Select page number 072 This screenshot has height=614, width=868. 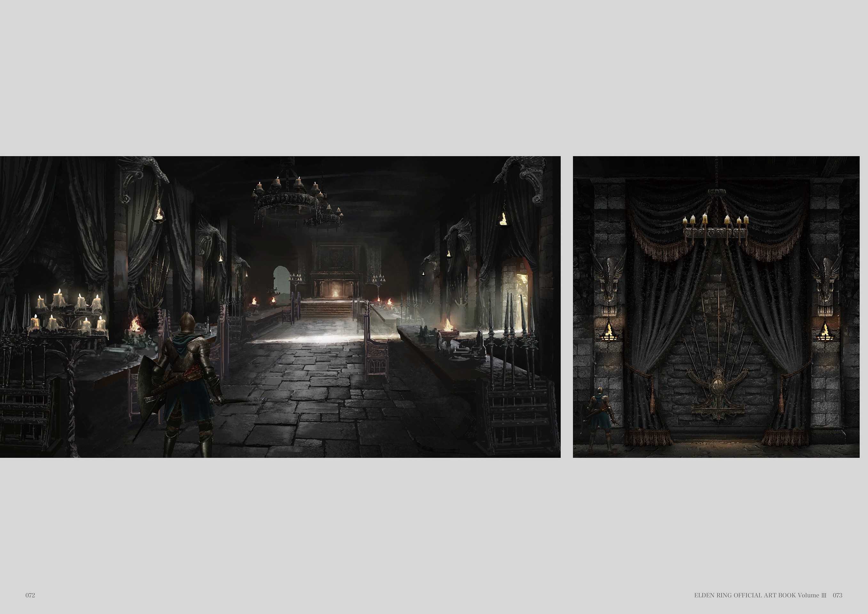point(30,595)
